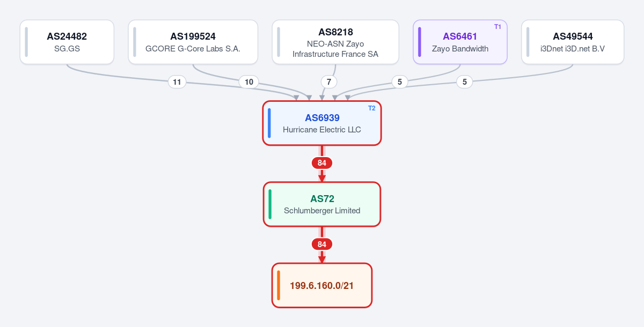Click the red 84 badge below AS72
Viewport: 644px width, 327px height.
pos(322,244)
